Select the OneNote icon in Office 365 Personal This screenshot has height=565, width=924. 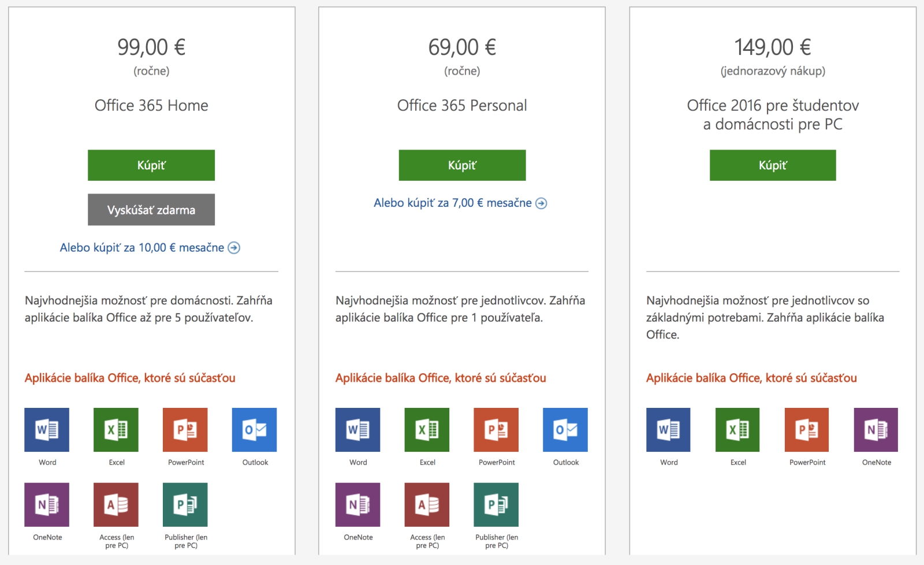click(x=358, y=505)
